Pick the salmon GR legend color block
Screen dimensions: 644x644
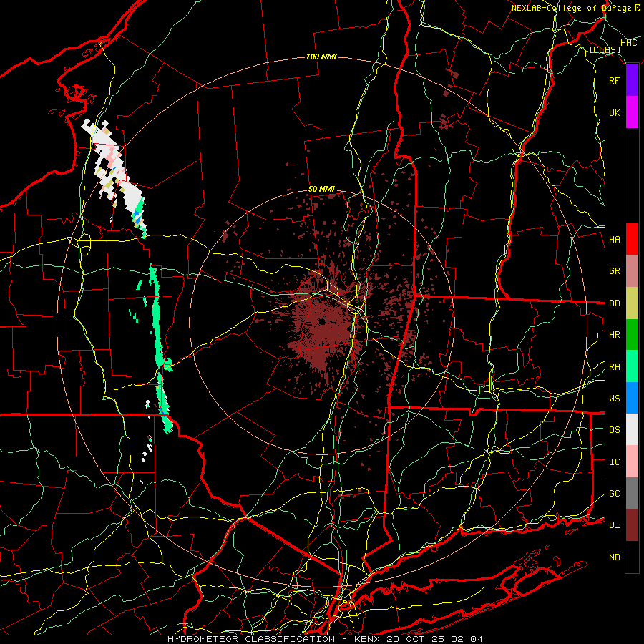[632, 271]
